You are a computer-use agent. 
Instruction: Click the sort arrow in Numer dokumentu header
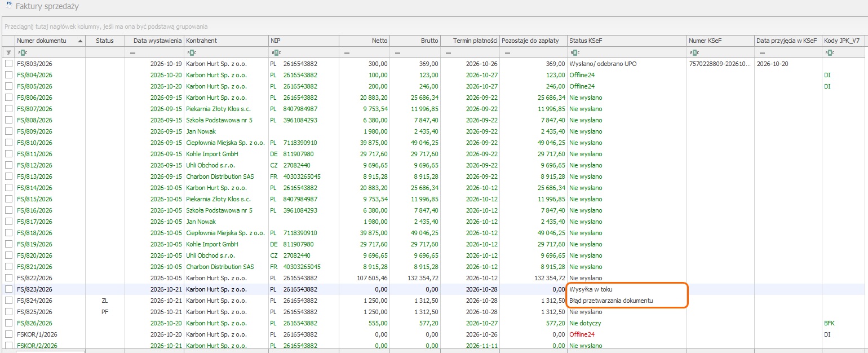tap(80, 41)
